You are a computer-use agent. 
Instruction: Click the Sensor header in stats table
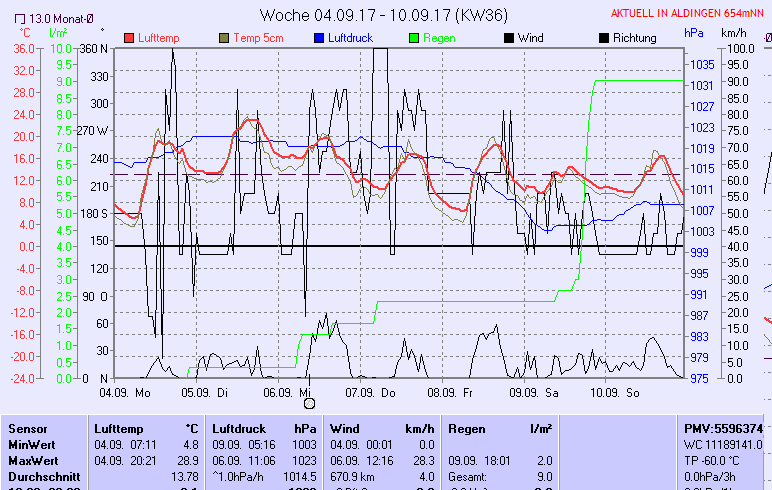tap(28, 428)
